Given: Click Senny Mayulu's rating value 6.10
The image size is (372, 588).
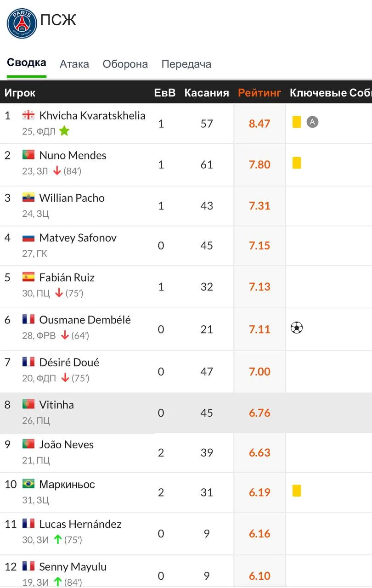Looking at the screenshot, I should point(259,576).
